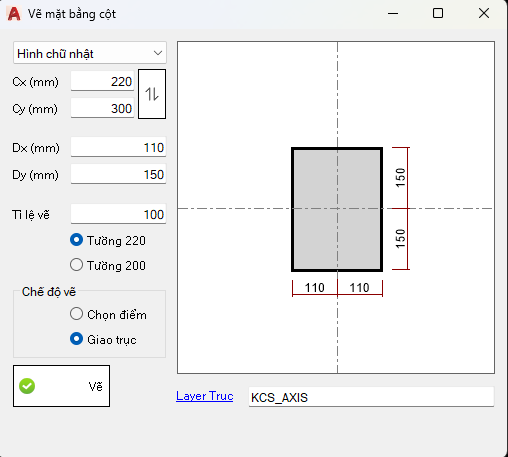Viewport: 508px width, 457px height.
Task: Open the Layer Truc link
Action: pyautogui.click(x=205, y=396)
